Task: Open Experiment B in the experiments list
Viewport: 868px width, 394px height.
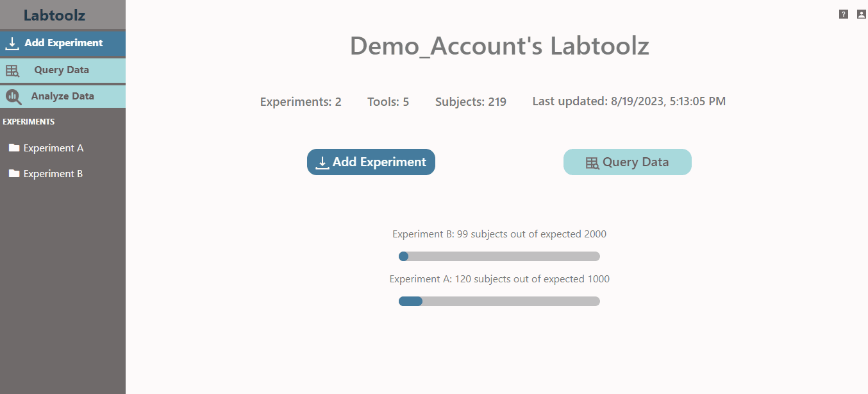Action: 53,174
